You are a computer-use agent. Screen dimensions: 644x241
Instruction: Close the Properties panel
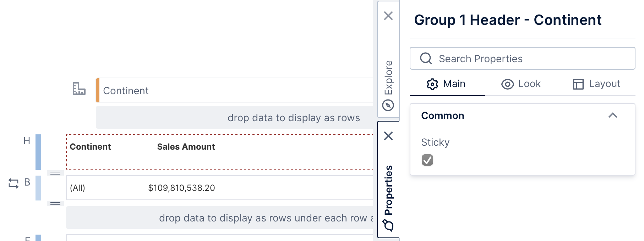tap(389, 135)
